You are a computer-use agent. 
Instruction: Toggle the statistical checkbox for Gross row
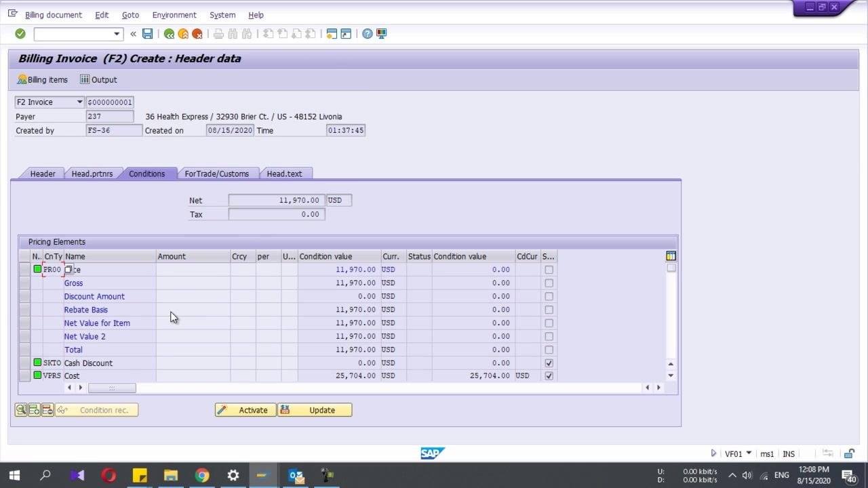click(549, 283)
